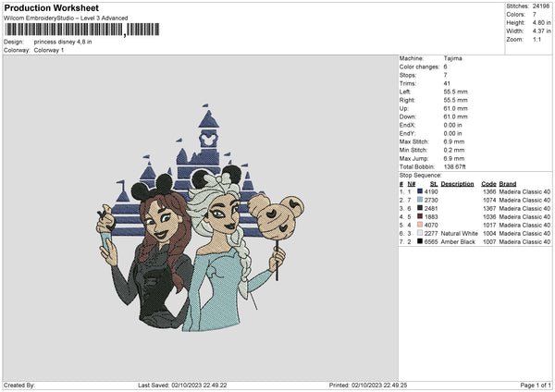The height and width of the screenshot is (392, 555).
Task: Select thread code '1074'
Action: pyautogui.click(x=489, y=201)
